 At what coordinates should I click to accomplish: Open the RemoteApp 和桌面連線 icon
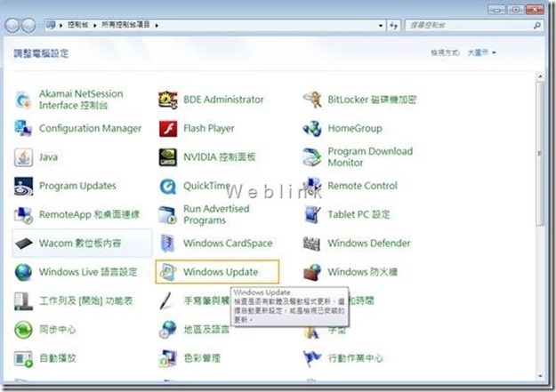[x=24, y=214]
